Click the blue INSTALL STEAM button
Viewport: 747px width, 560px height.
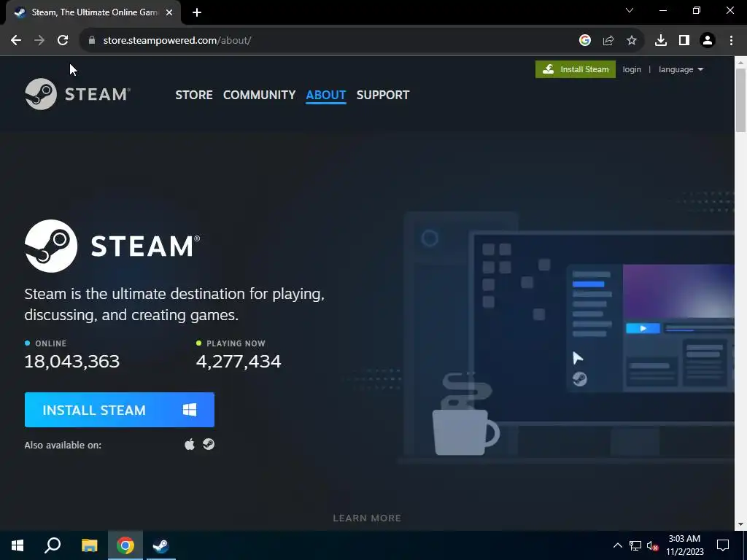click(x=119, y=410)
